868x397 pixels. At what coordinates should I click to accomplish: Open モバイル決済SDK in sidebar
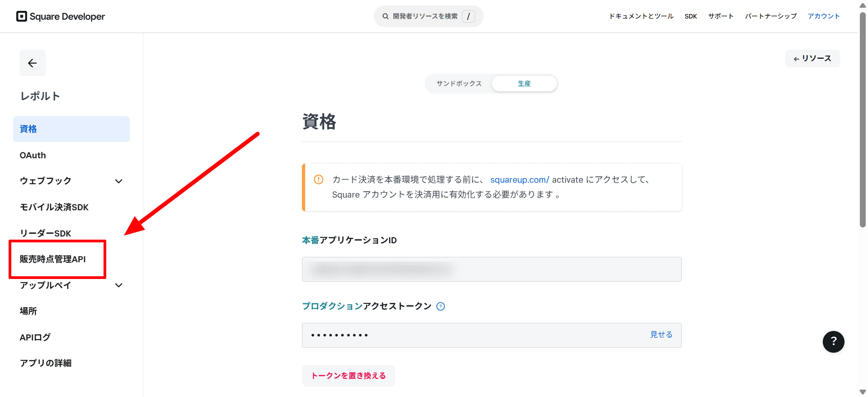54,207
